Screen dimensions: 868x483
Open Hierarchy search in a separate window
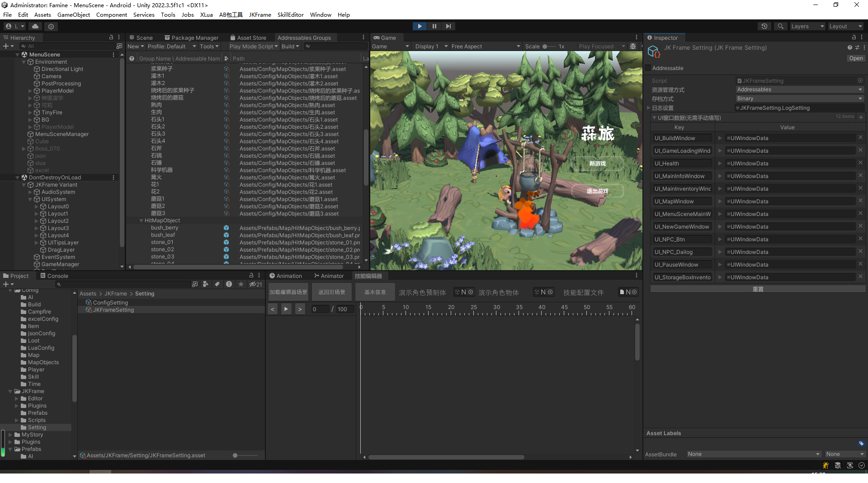tap(119, 46)
